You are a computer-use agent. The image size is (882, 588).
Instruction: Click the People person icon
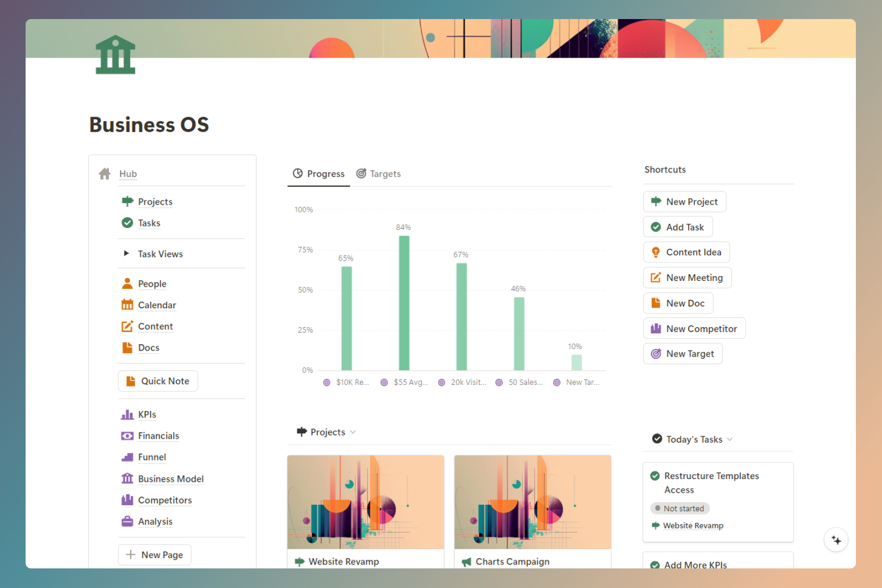[127, 283]
